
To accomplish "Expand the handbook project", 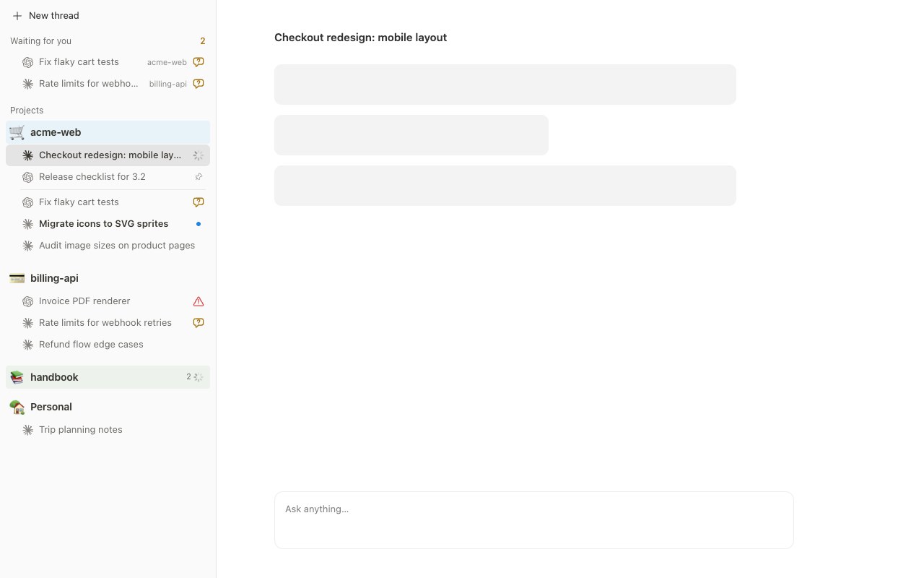I will tap(108, 377).
